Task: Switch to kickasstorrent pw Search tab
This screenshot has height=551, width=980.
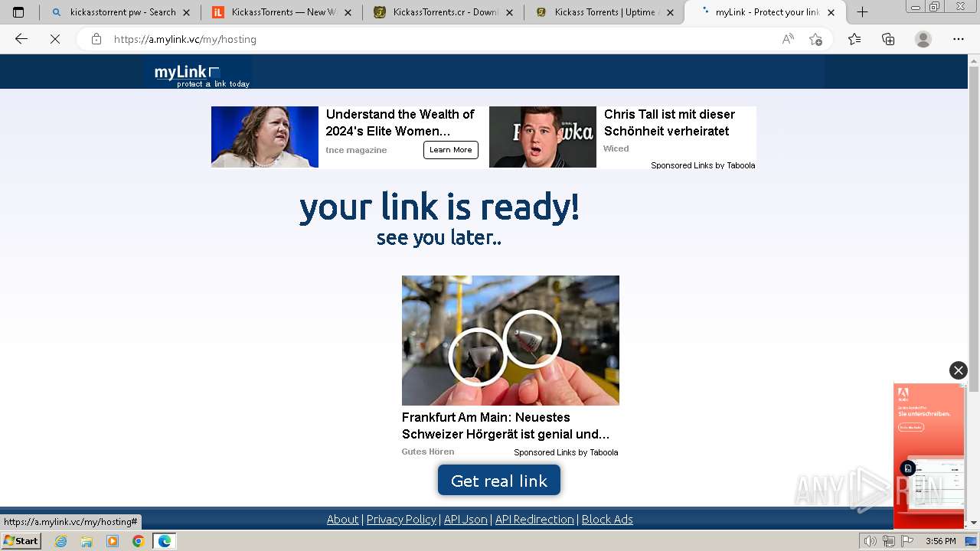Action: [120, 12]
